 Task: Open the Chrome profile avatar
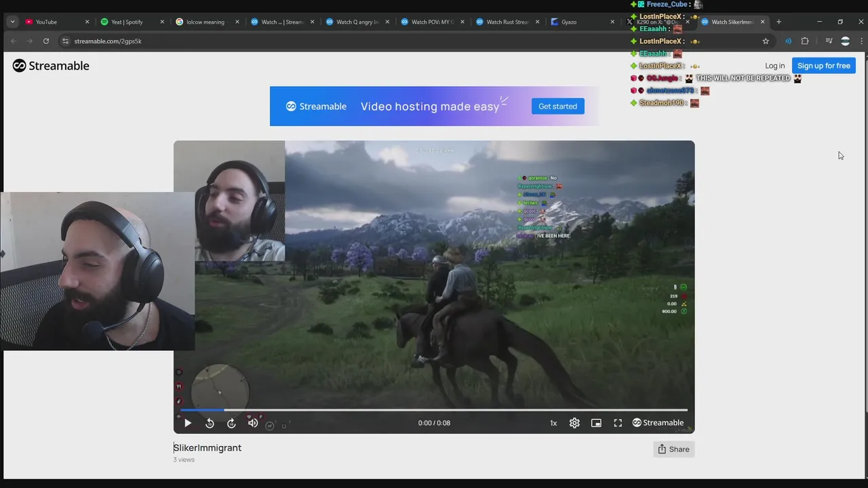click(x=845, y=41)
